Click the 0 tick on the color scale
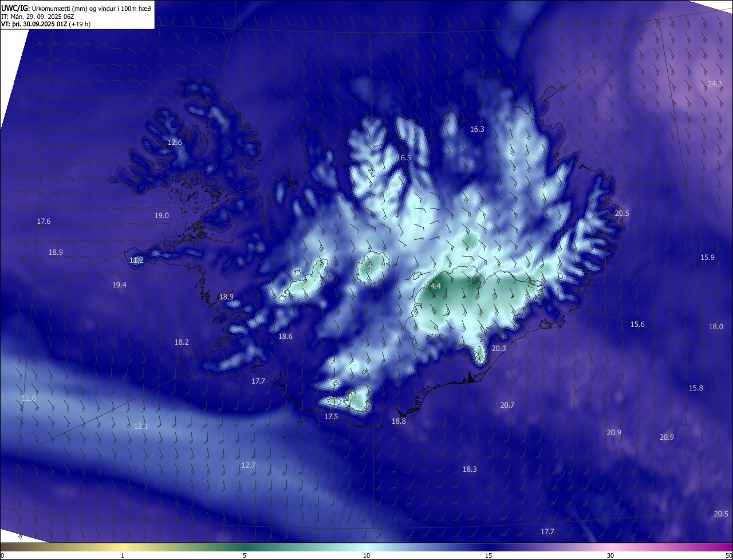This screenshot has height=560, width=733. 2,555
